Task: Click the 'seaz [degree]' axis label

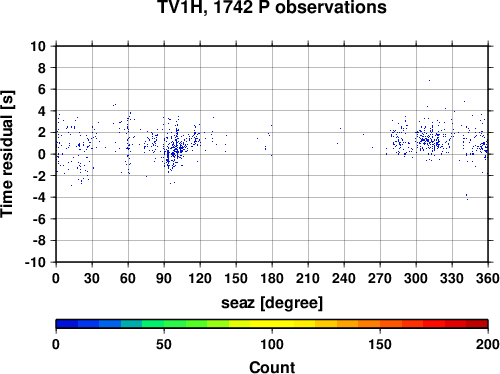Action: (x=272, y=303)
